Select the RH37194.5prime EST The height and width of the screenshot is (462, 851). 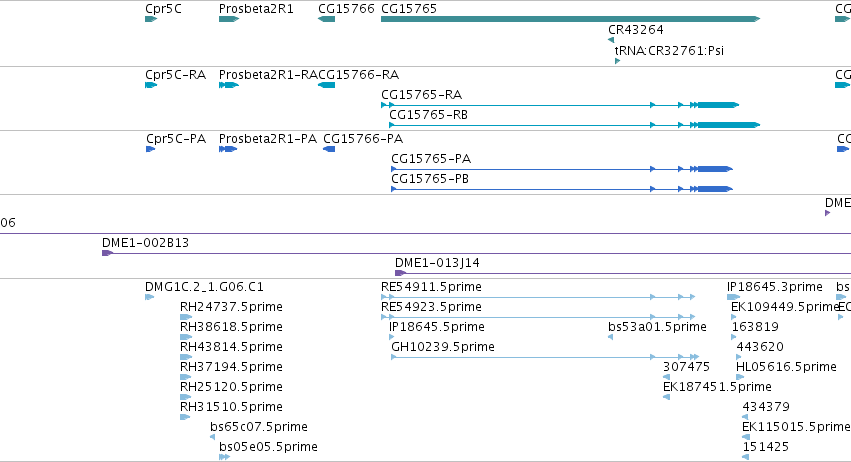pyautogui.click(x=231, y=367)
